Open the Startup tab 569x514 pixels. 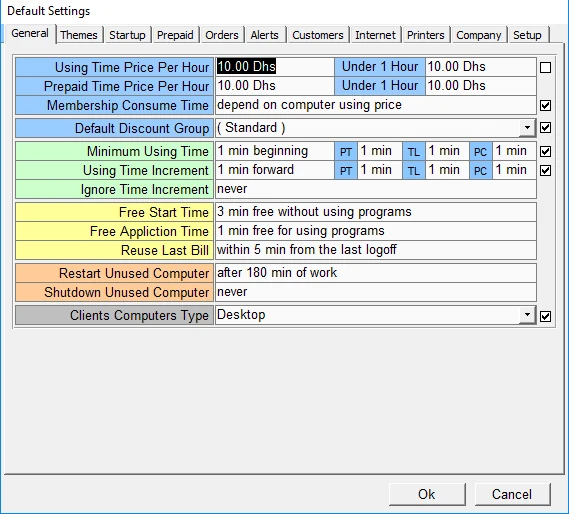point(127,35)
